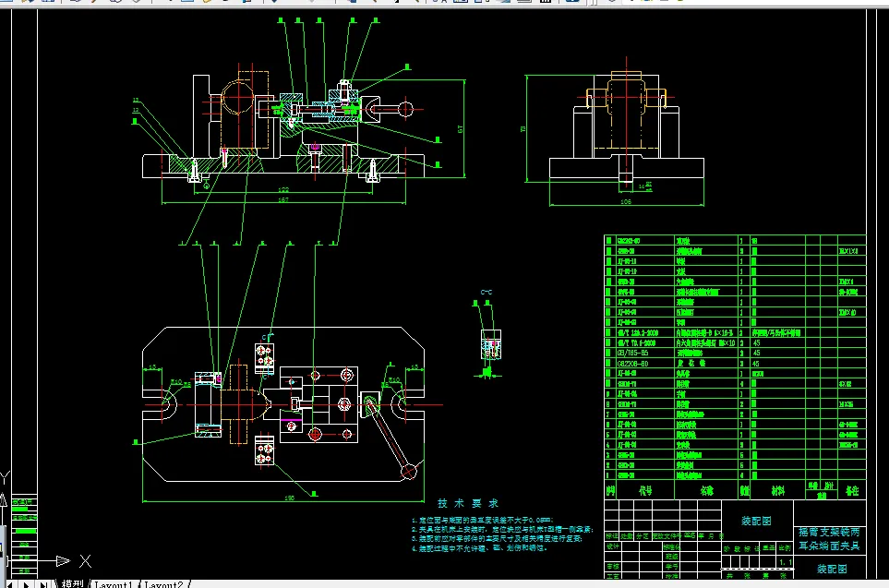Select the 材料 column header

(x=777, y=490)
